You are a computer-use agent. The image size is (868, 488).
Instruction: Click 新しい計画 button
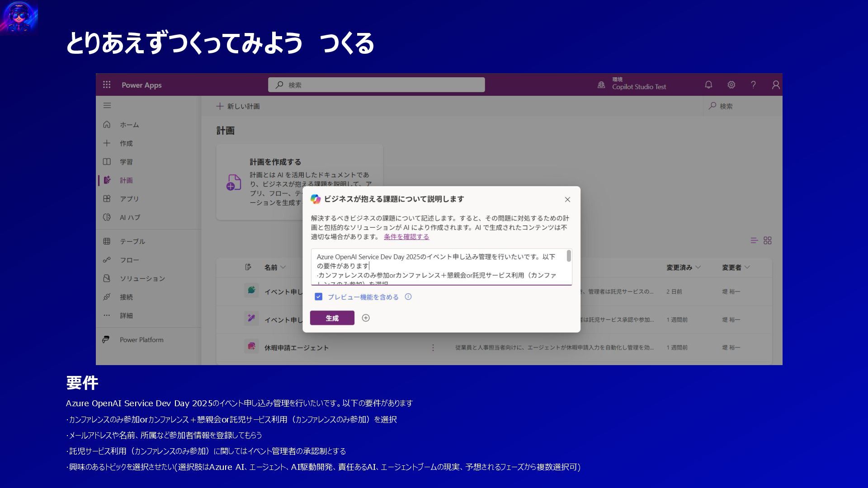[x=238, y=106]
